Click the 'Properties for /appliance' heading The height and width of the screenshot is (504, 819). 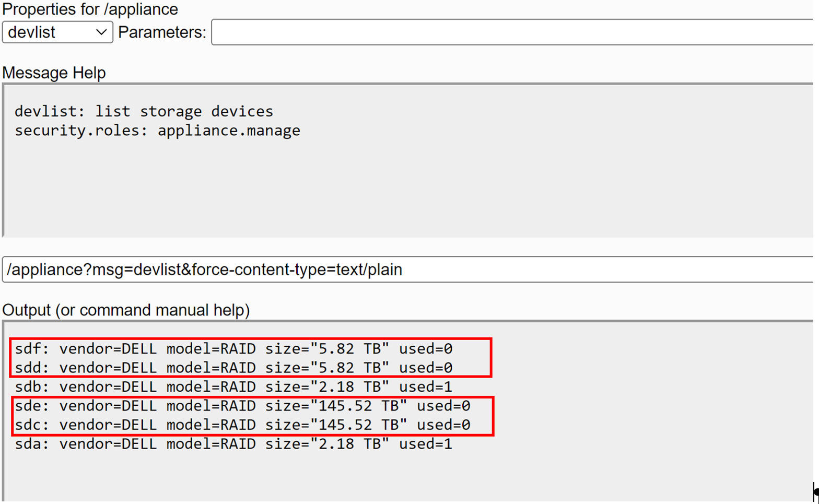90,9
